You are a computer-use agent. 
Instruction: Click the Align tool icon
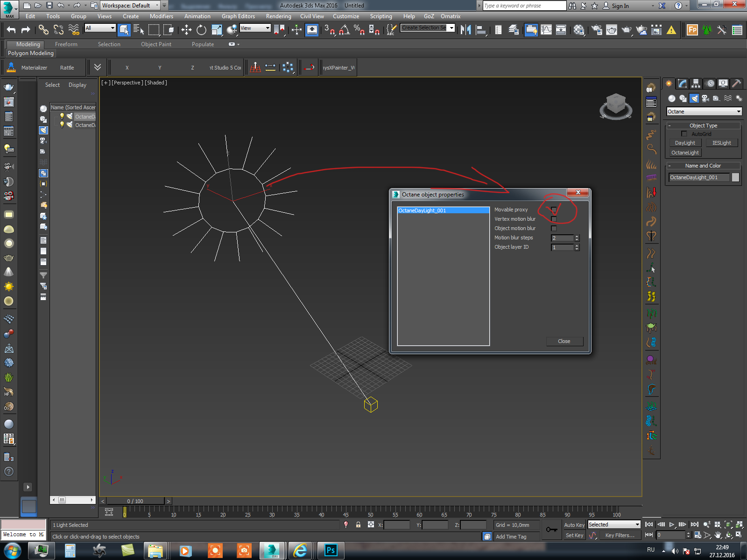click(x=481, y=30)
